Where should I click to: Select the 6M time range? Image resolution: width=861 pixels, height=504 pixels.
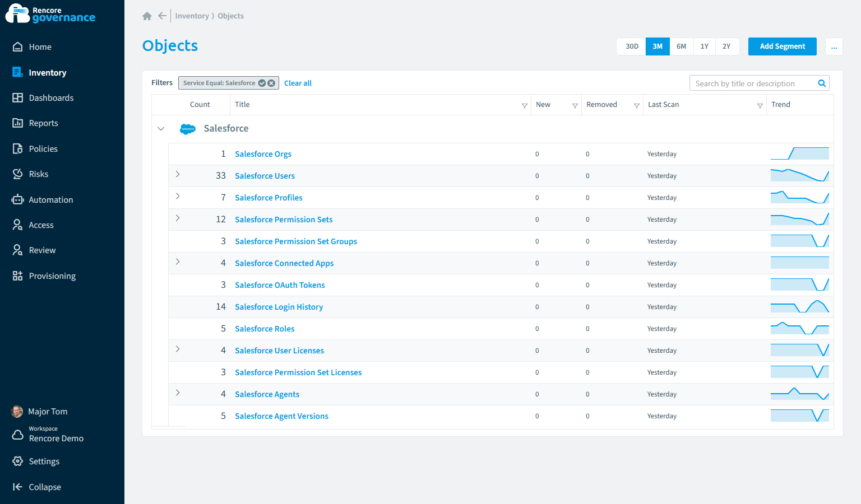(x=681, y=46)
